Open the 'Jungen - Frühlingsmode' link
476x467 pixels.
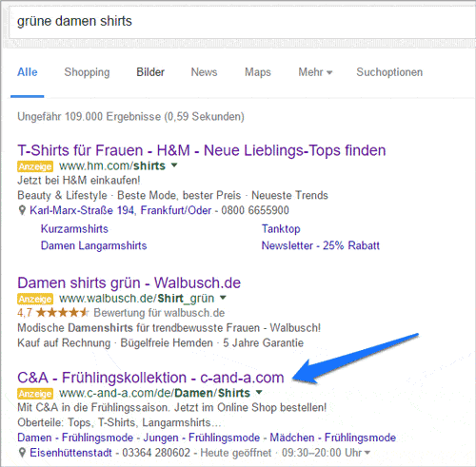pyautogui.click(x=202, y=438)
